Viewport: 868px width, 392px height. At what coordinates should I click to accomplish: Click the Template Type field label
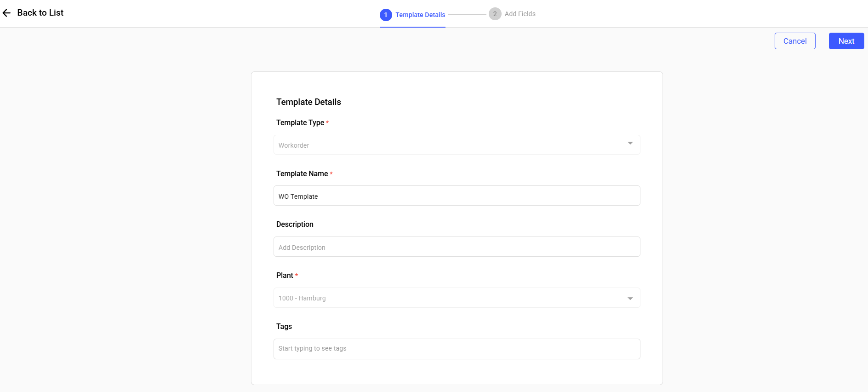click(x=300, y=122)
